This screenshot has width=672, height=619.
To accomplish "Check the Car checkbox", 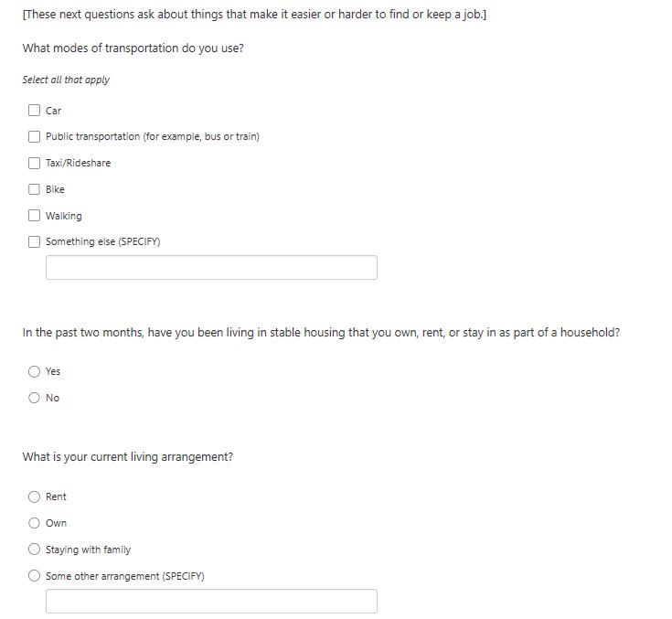I will 34,111.
